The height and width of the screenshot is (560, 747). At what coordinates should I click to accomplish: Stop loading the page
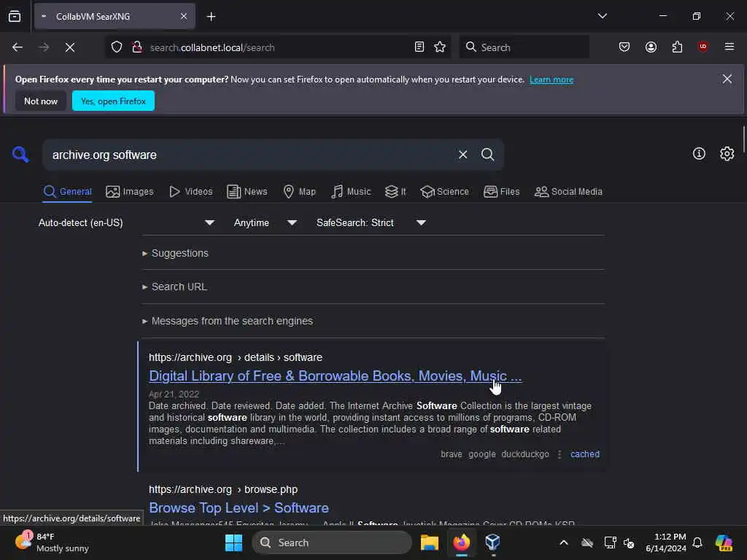pyautogui.click(x=70, y=47)
